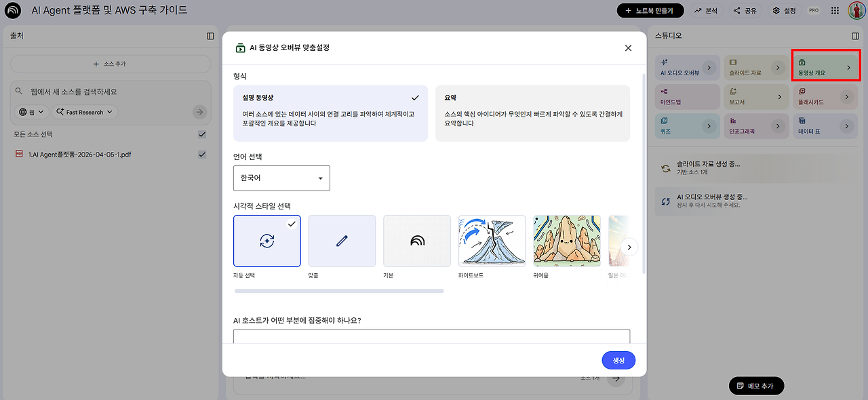Screen dimensions: 868x400
Task: Open the 한국어 language dropdown
Action: pos(281,178)
